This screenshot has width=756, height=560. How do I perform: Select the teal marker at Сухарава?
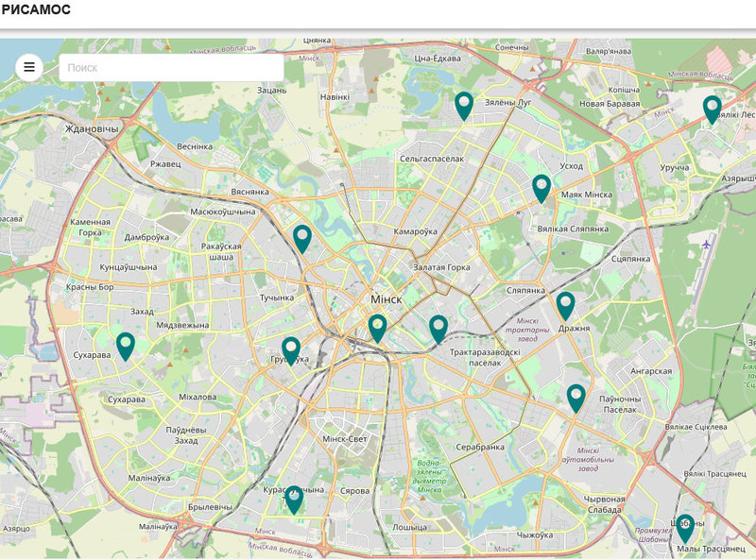pos(126,346)
